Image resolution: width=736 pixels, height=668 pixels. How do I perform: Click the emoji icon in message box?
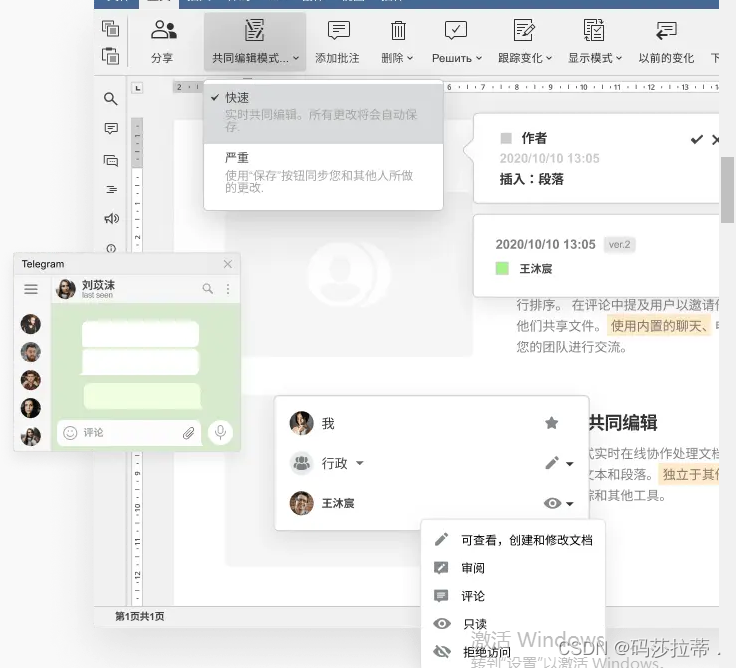70,433
